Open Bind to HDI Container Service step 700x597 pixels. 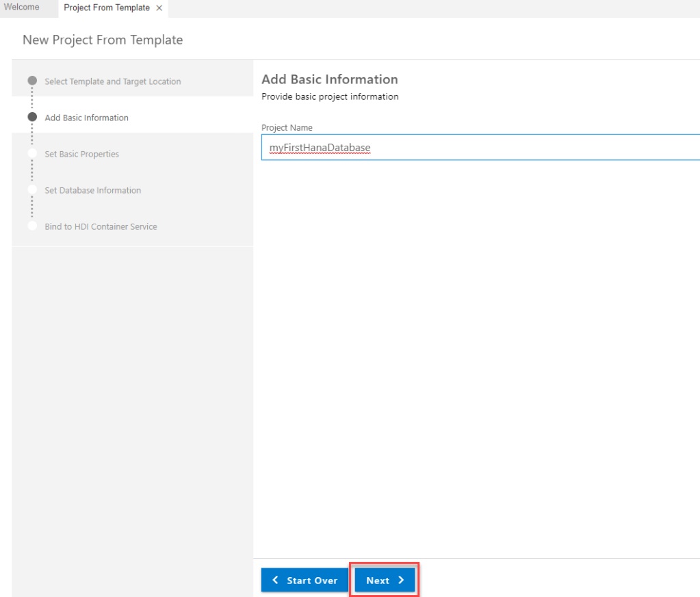coord(101,226)
